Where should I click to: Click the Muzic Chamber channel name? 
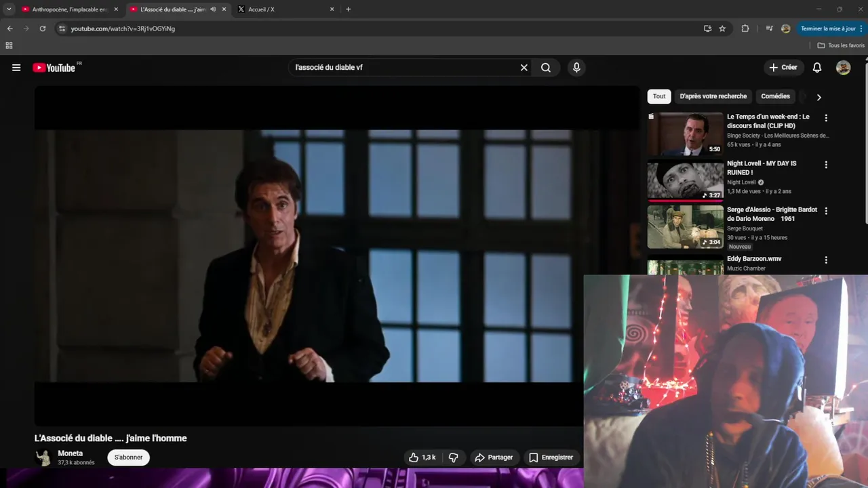(x=746, y=268)
